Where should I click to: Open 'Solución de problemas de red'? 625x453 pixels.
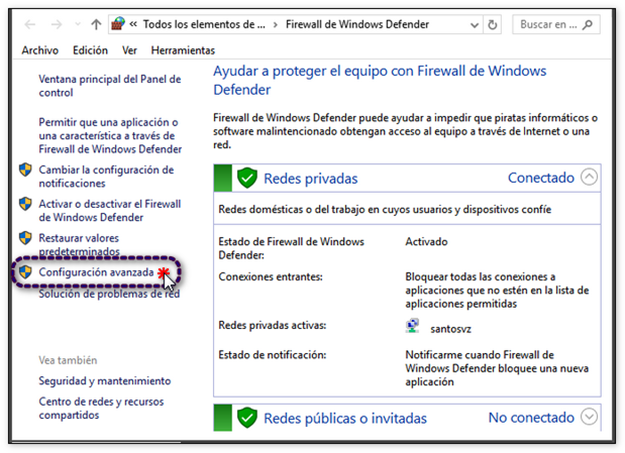(109, 294)
